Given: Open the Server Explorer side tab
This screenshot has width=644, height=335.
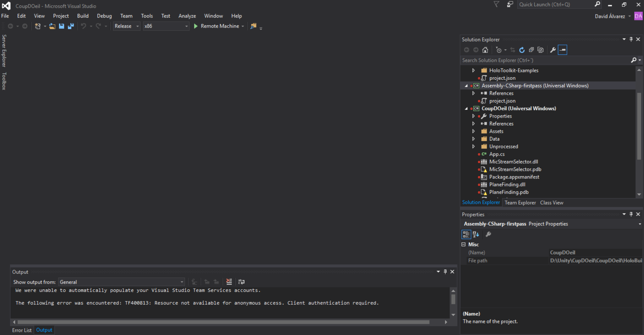Looking at the screenshot, I should 4,51.
